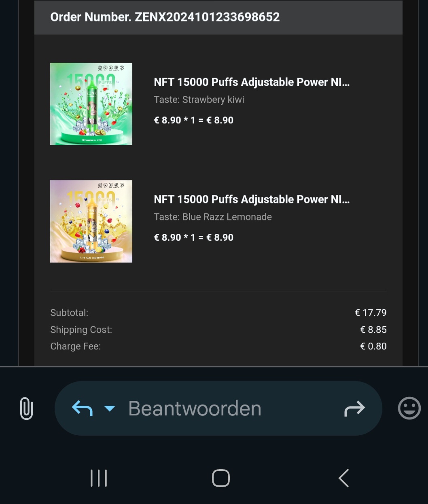Image resolution: width=428 pixels, height=504 pixels.
Task: Tap the back navigation arrow
Action: click(343, 478)
